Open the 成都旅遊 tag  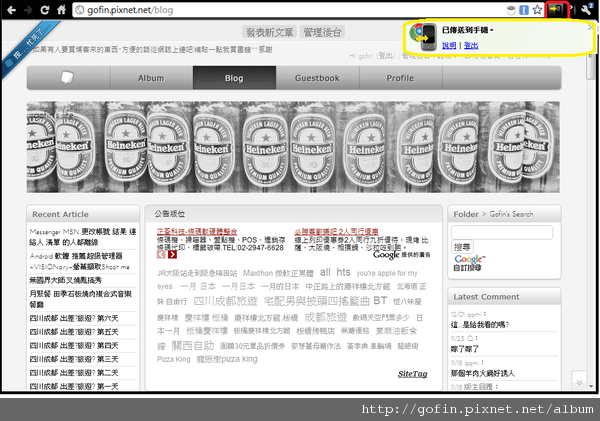(x=326, y=317)
